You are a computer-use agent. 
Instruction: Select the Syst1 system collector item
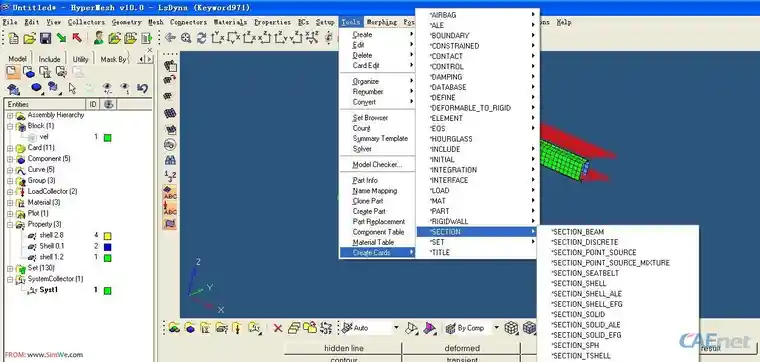point(48,290)
